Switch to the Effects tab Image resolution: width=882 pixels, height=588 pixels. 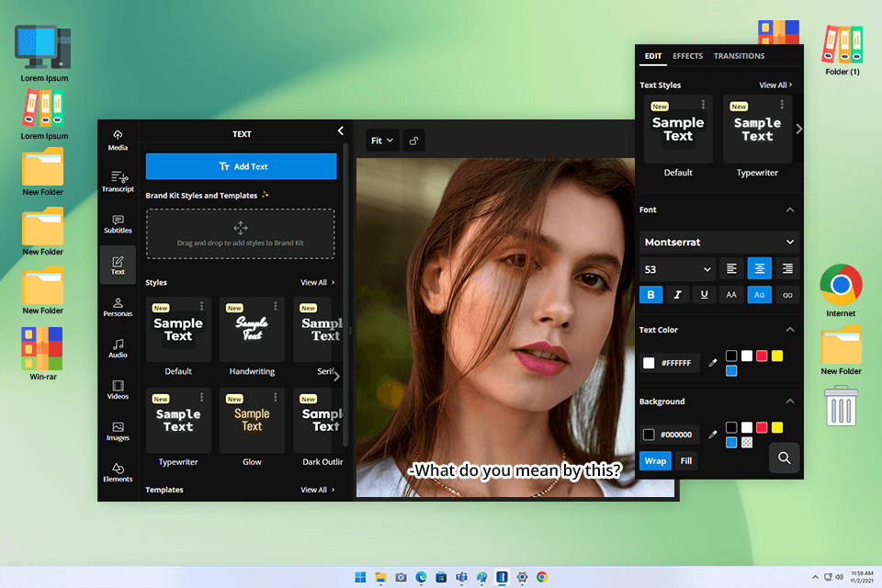pos(687,55)
